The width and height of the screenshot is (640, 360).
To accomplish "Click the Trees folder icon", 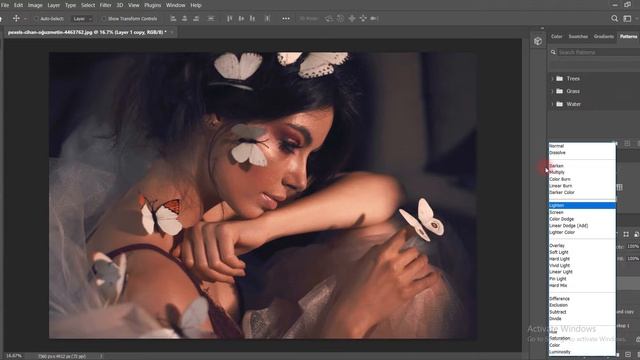I will (560, 78).
